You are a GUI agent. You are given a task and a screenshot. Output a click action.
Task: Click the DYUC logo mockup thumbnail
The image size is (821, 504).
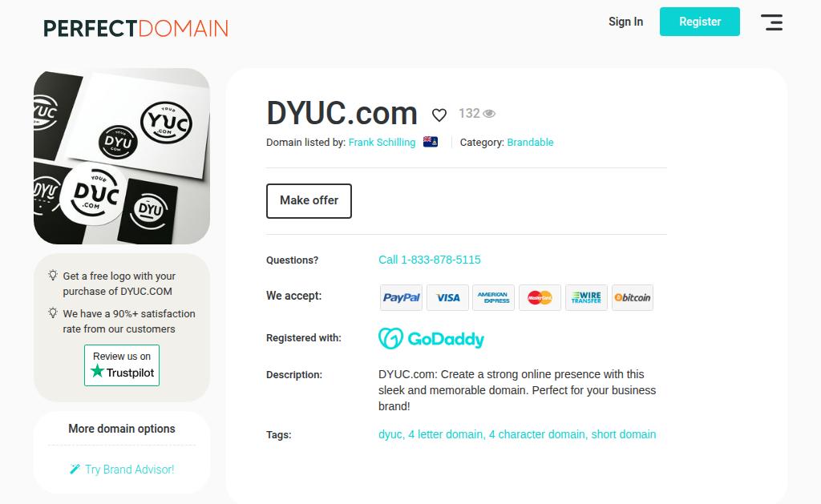(122, 156)
